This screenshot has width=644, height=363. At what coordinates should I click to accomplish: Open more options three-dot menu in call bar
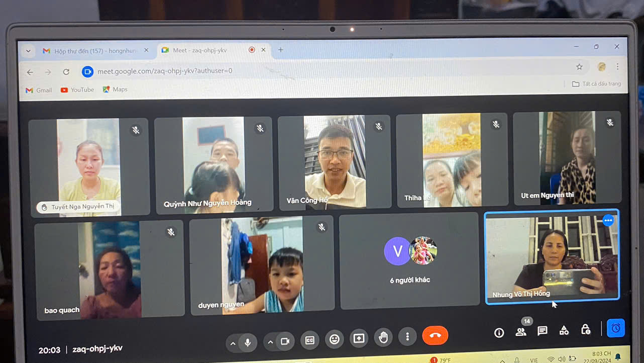coord(407,336)
